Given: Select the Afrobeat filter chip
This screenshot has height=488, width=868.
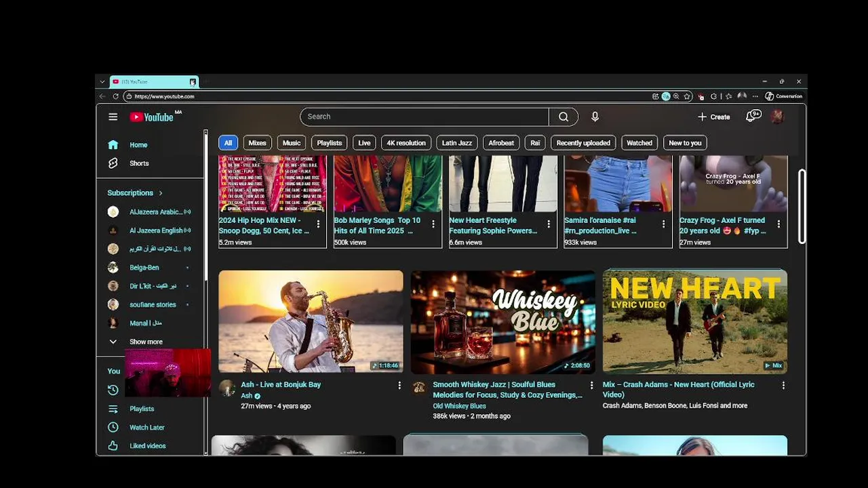Looking at the screenshot, I should coord(501,143).
